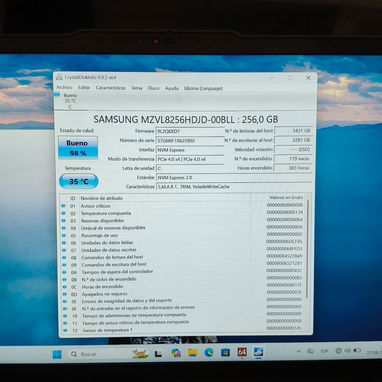
Task: Click the N.º de escrituras al host value
Action: click(x=293, y=140)
